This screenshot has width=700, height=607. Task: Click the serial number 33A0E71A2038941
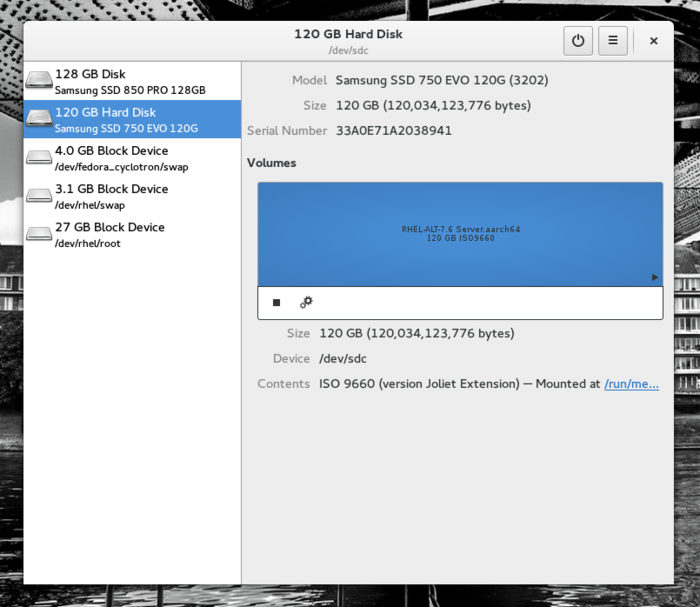click(394, 130)
